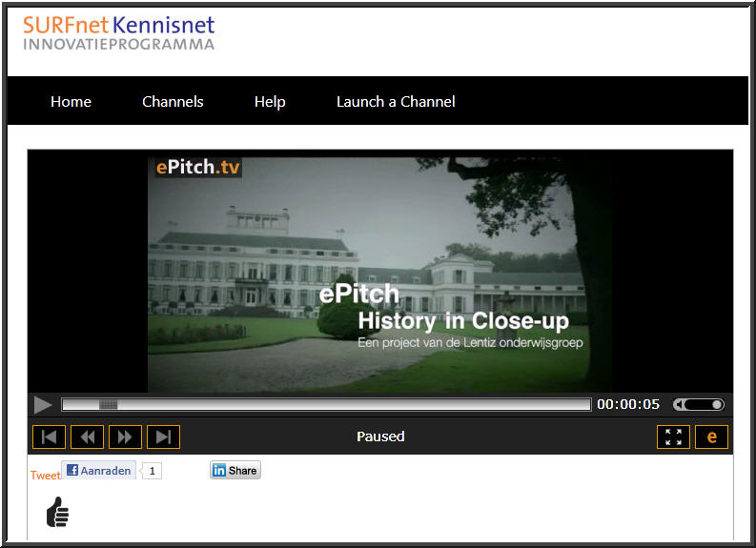
Task: Click the LinkedIn Share button
Action: click(x=235, y=471)
